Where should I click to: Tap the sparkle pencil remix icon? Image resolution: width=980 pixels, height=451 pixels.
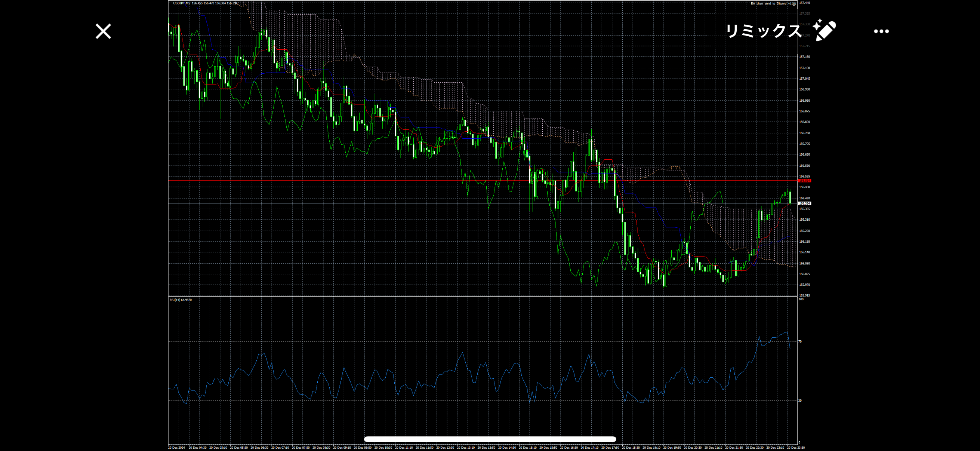(x=824, y=30)
